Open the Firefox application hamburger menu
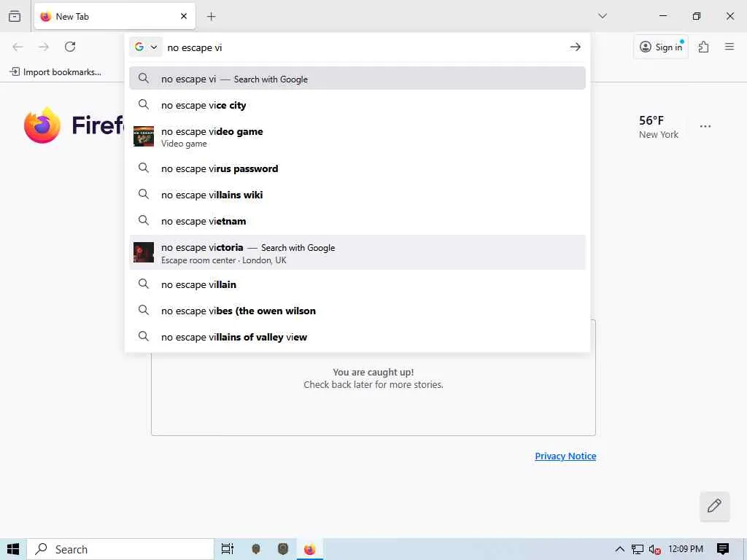This screenshot has width=747, height=560. (729, 47)
